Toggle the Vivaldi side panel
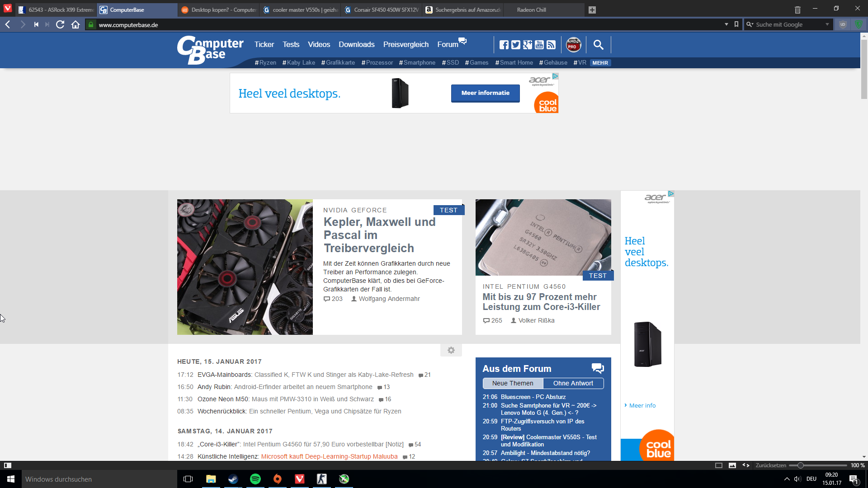The height and width of the screenshot is (488, 868). (7, 465)
